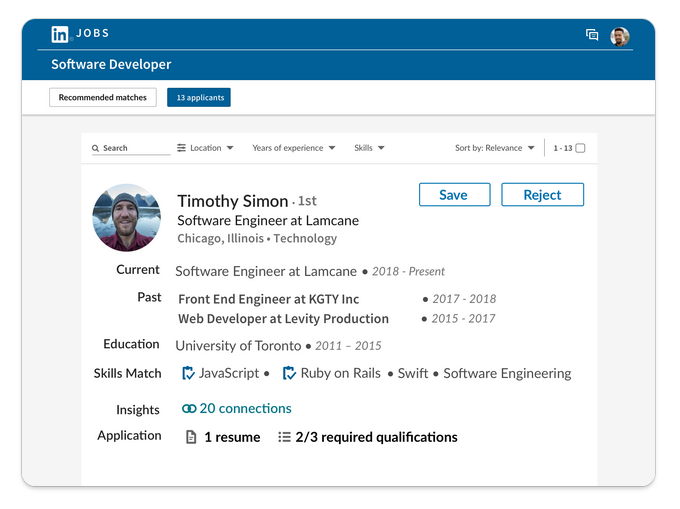This screenshot has width=680, height=509.
Task: Click the connections link icon
Action: [x=189, y=408]
